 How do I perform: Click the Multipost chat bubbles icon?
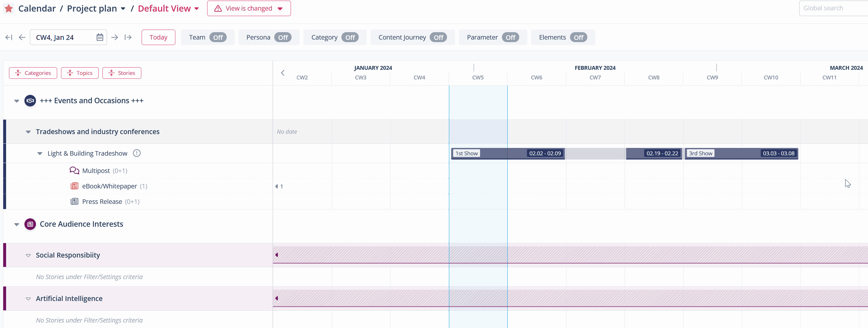(74, 170)
